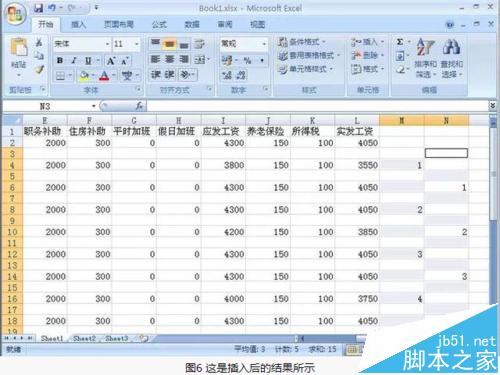500x375 pixels.
Task: Align text to the bottom
Action: 184,44
